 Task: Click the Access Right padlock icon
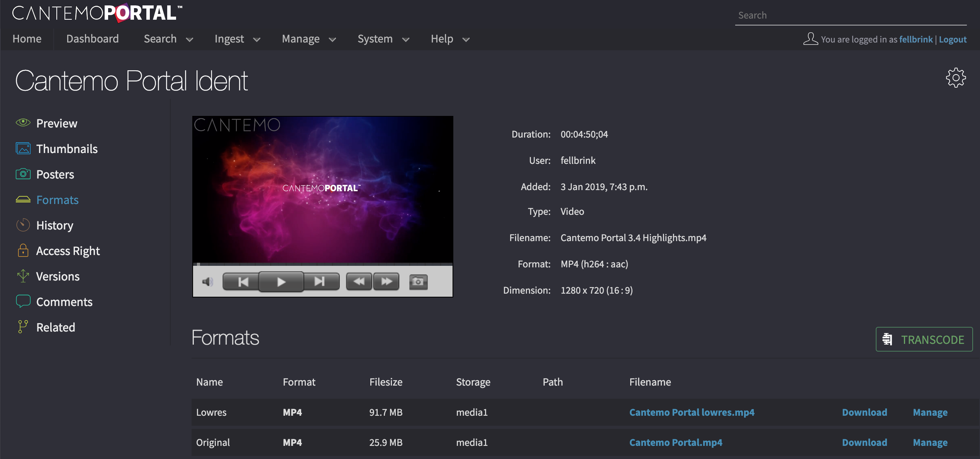(x=23, y=250)
